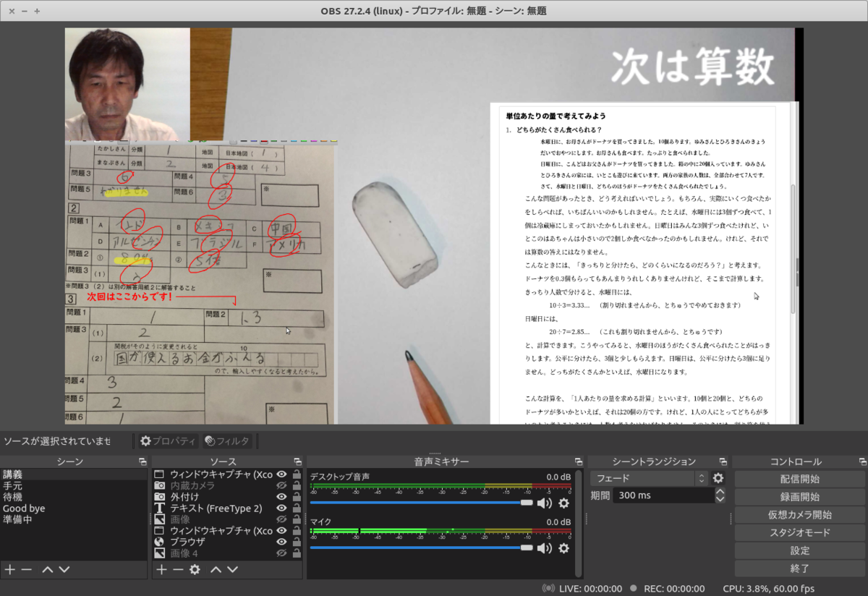Mute the デスクトップ音声 speaker icon
The image size is (868, 596).
pyautogui.click(x=544, y=503)
